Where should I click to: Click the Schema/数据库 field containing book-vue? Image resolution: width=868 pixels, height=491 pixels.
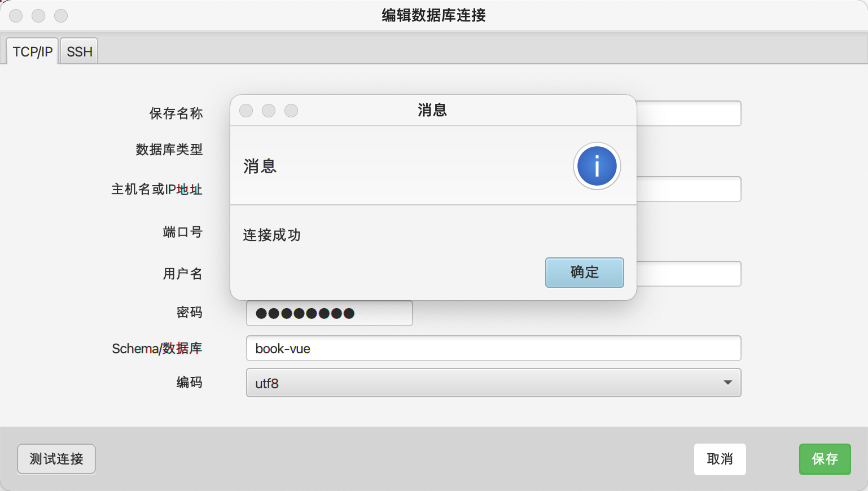493,348
